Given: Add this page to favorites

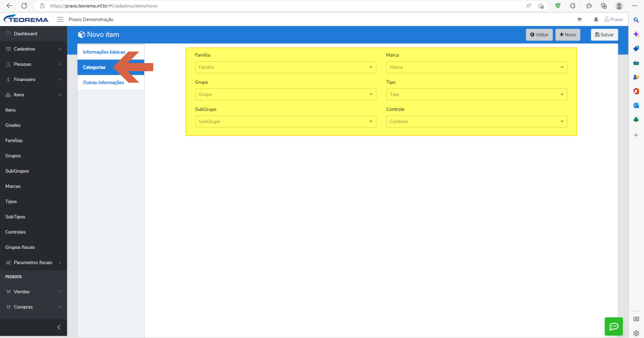Looking at the screenshot, I should [x=541, y=6].
